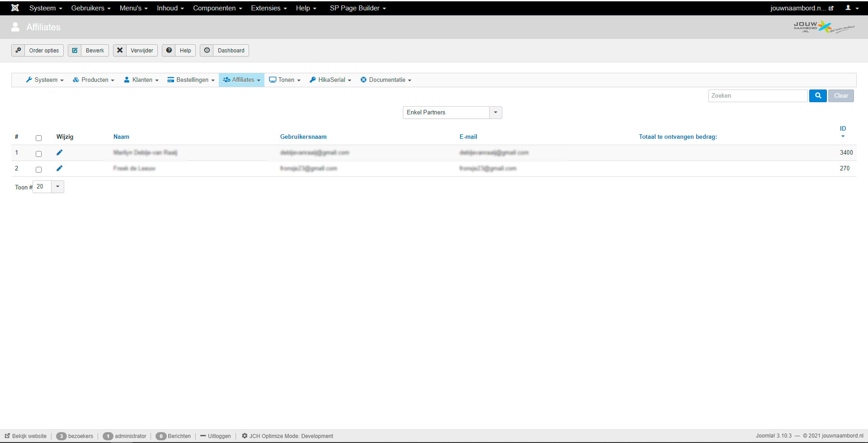Screen dimensions: 868x443
Task: Edit row 2 with pencil icon
Action: pyautogui.click(x=59, y=168)
